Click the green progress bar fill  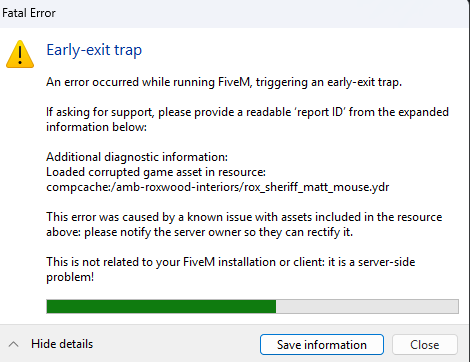[x=161, y=306]
